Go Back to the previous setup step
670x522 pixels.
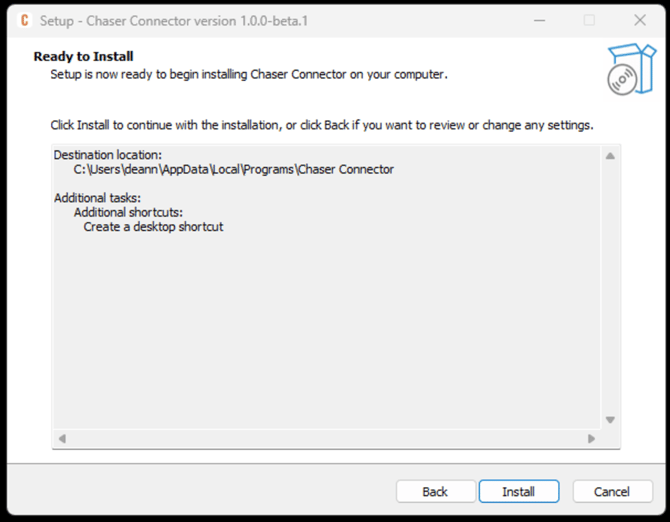435,491
